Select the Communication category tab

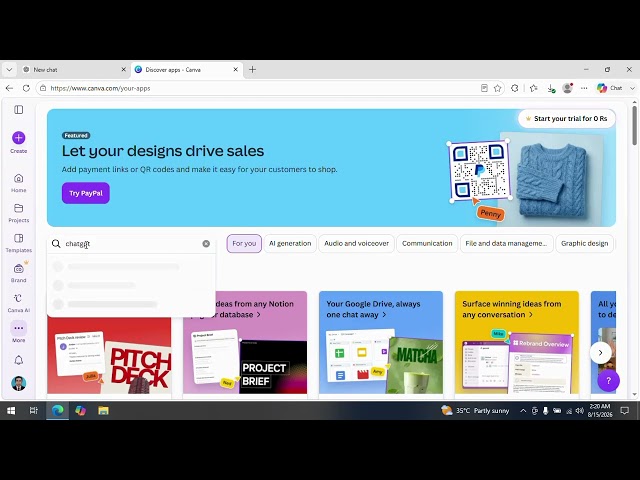[x=427, y=243]
